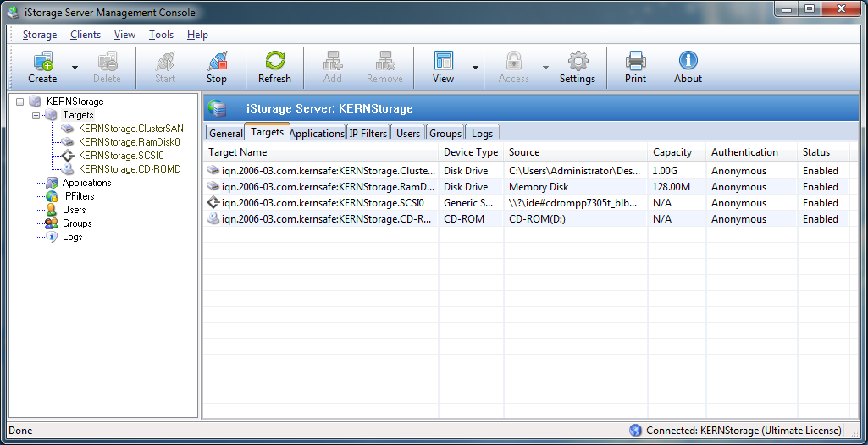
Task: Switch to the Users tab
Action: tap(408, 133)
